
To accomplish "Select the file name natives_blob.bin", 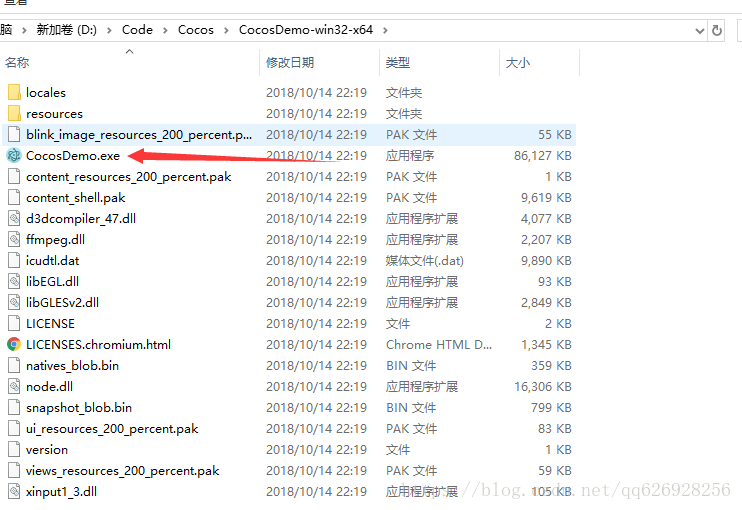I will click(72, 366).
